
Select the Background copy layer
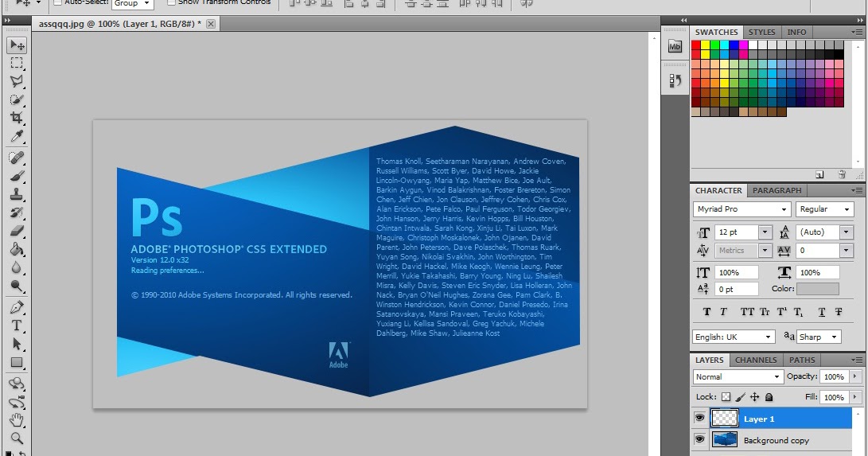[776, 440]
